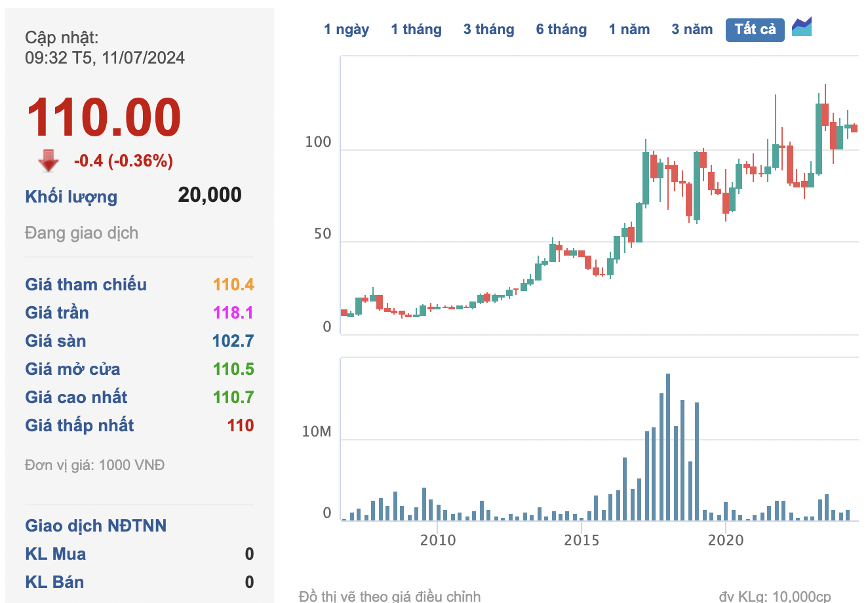Select the '6 tháng' time range tab
Screen dimensions: 868x603
coord(561,29)
